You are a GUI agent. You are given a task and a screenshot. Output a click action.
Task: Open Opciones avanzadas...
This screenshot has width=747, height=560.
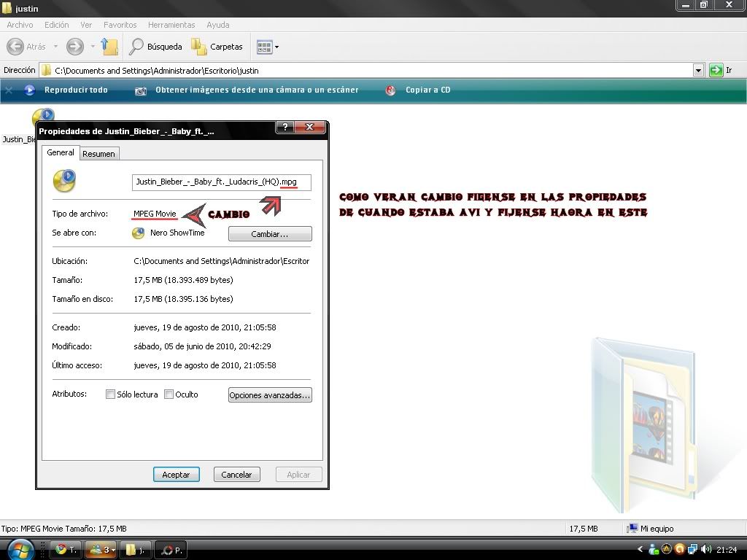coord(270,394)
